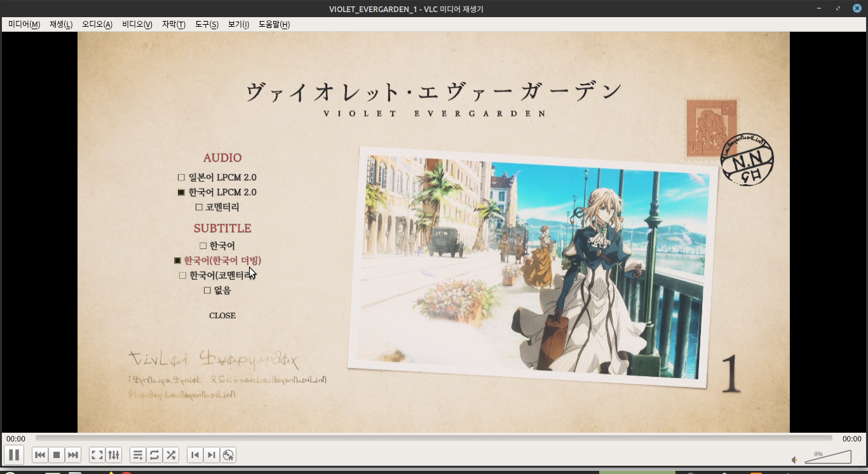Skip to next media in the playlist
The height and width of the screenshot is (474, 868).
[73, 455]
